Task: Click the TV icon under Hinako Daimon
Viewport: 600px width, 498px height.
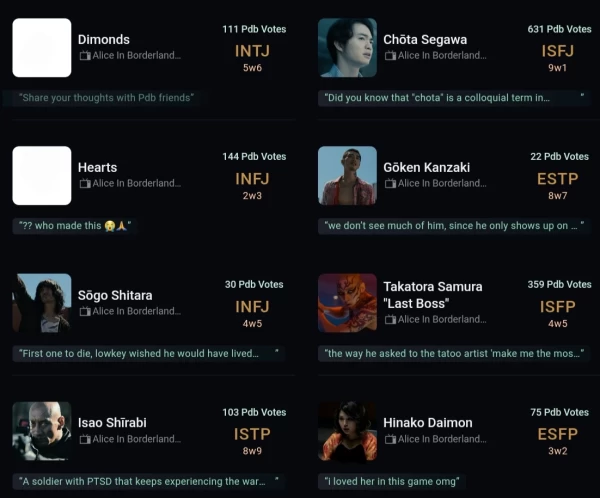Action: coord(390,439)
